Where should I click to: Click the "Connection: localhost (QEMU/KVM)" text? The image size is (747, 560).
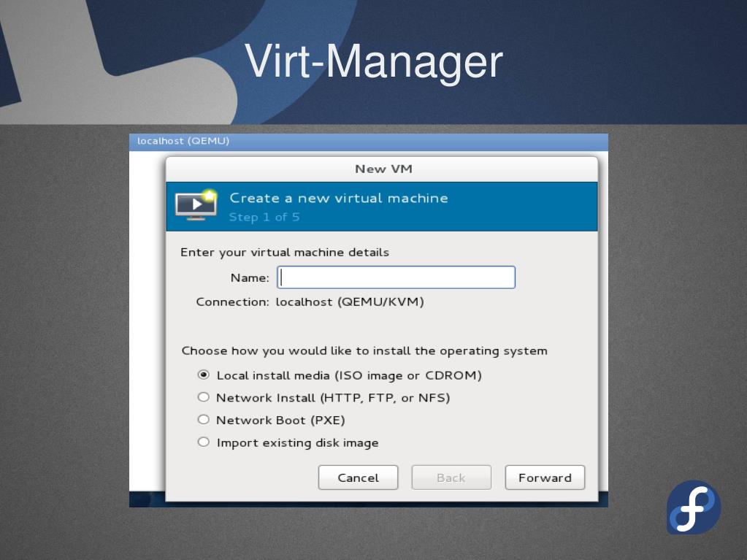click(x=310, y=302)
